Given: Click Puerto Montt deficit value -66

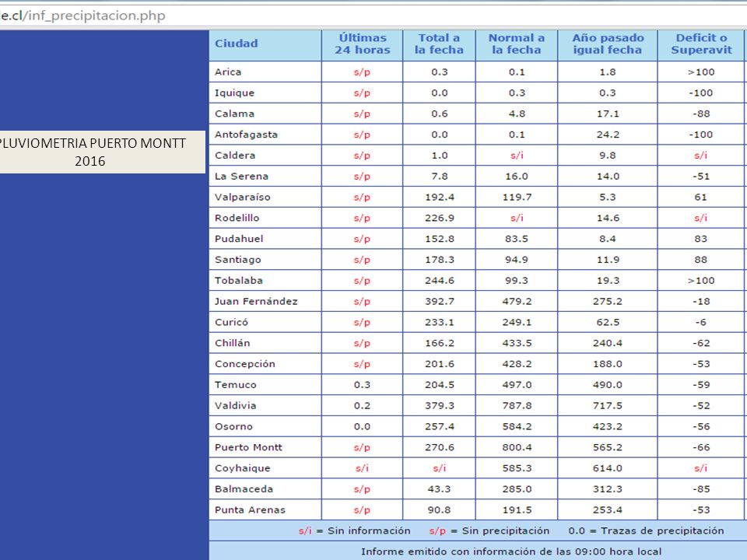Looking at the screenshot, I should 701,448.
